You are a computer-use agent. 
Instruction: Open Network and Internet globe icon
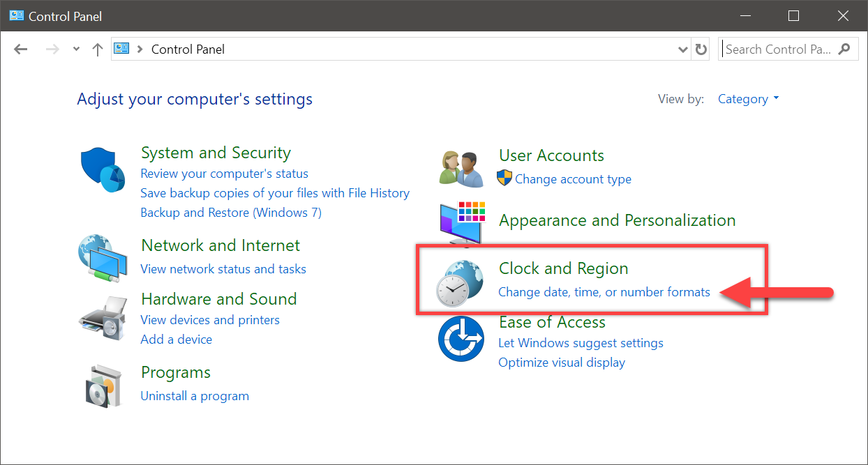(x=103, y=259)
